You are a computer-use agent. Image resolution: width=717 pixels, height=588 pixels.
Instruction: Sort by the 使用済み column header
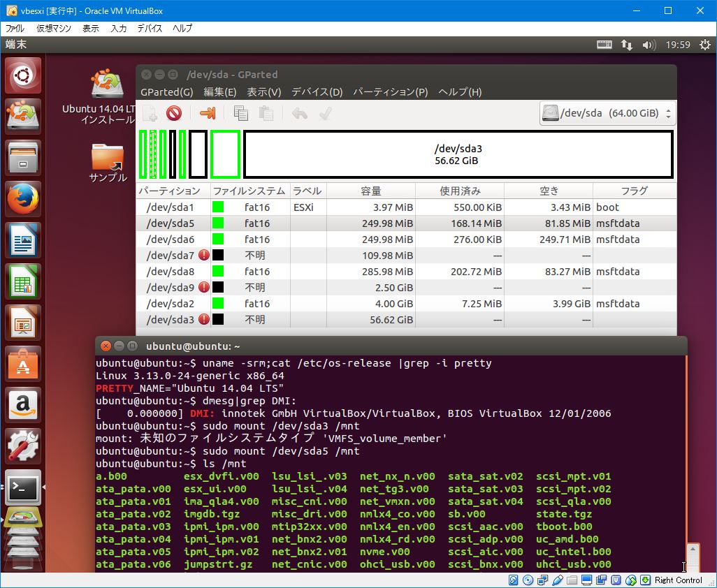pos(460,191)
